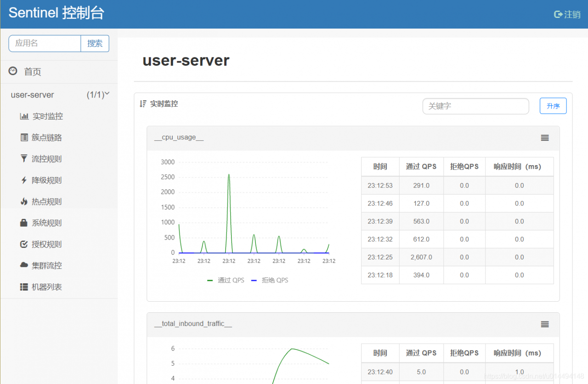
Task: Click the flame icon for 热点规则
Action: click(24, 201)
